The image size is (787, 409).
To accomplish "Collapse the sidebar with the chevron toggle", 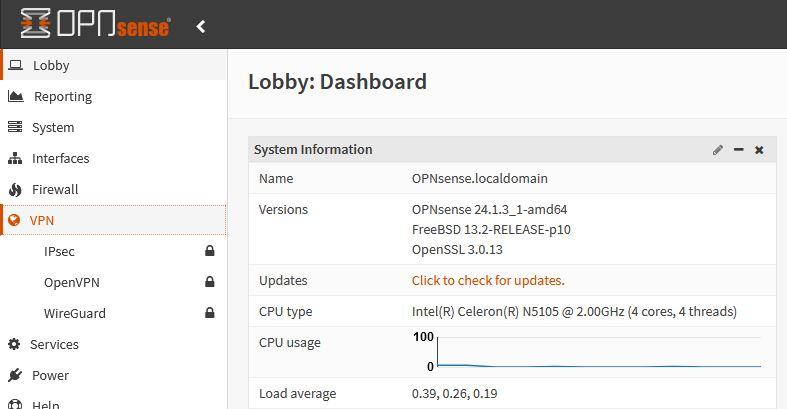I will click(201, 26).
